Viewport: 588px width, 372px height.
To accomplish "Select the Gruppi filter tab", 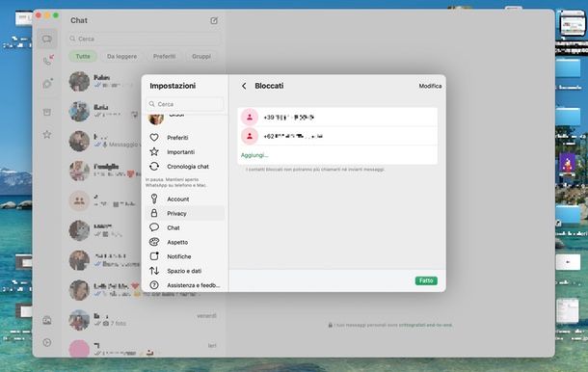I will (201, 56).
